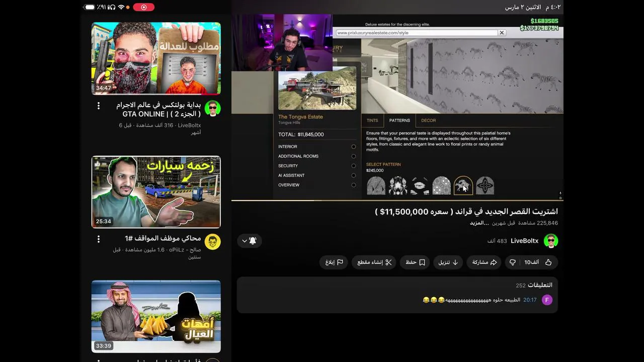Jump to the 20:17 timestamp in the comment

530,300
